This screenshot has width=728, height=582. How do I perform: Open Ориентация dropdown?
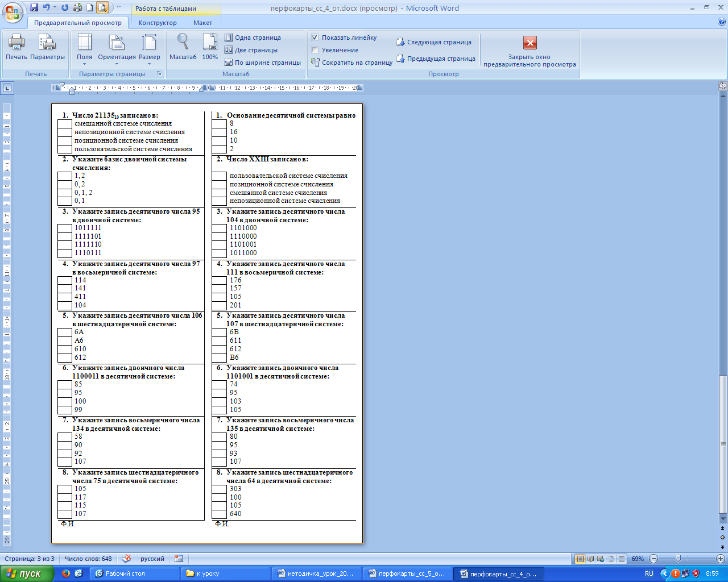click(117, 49)
